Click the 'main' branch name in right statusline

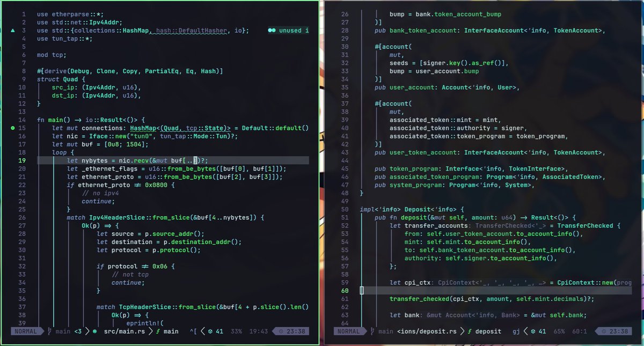coord(385,332)
